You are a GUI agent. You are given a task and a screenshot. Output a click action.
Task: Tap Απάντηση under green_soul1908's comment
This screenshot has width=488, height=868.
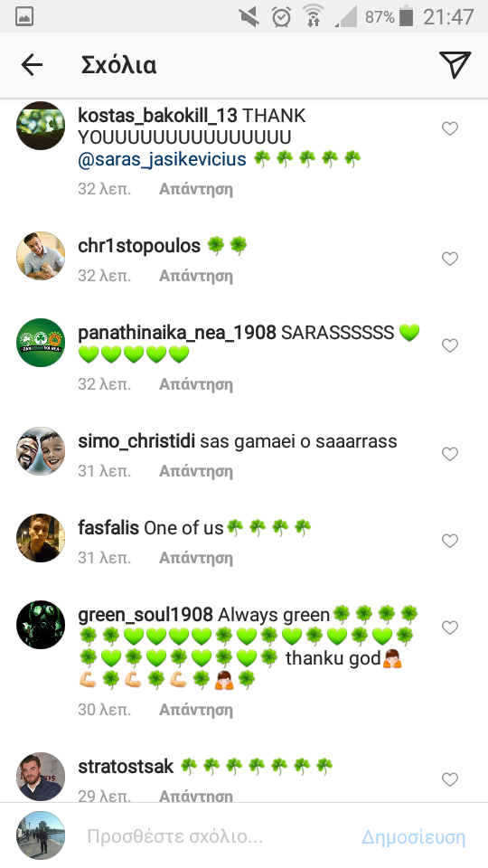coord(196,710)
